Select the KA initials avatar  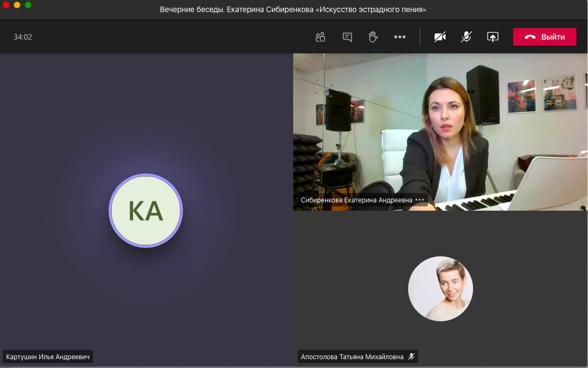[146, 211]
